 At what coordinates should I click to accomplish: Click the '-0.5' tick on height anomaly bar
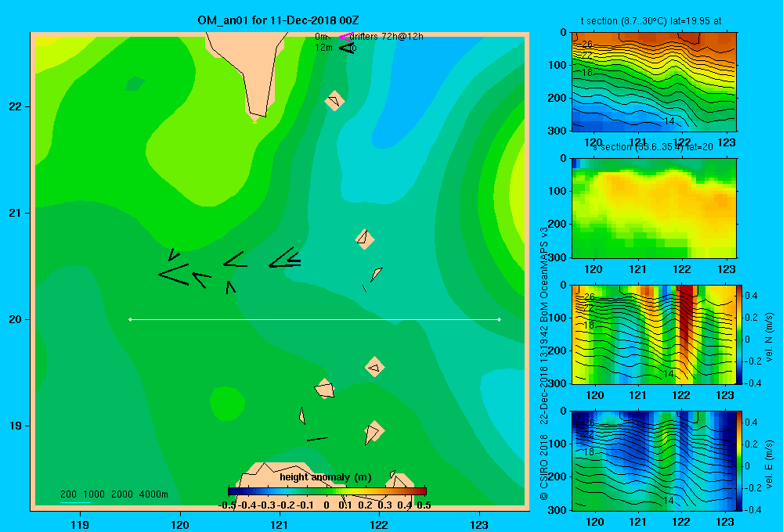(x=227, y=505)
